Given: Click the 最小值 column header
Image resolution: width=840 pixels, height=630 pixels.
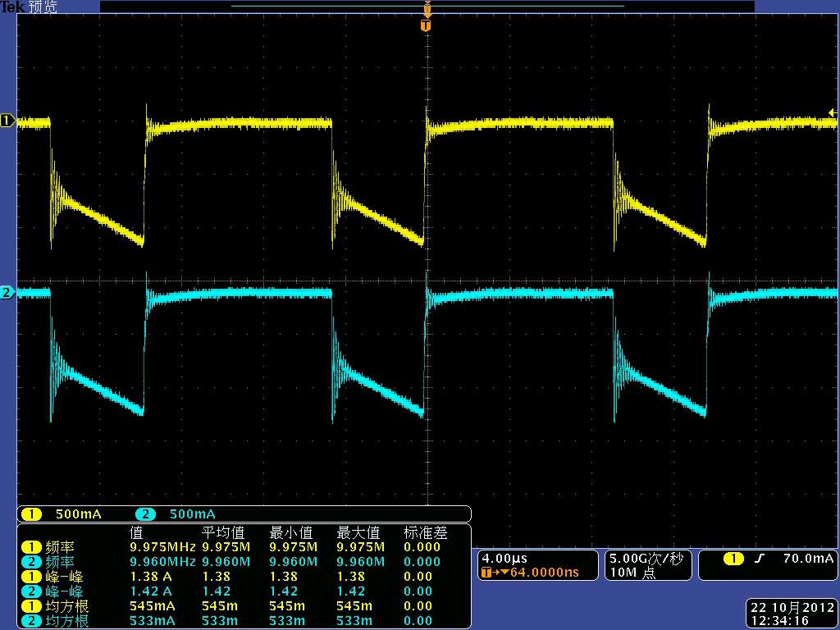Looking at the screenshot, I should (291, 533).
